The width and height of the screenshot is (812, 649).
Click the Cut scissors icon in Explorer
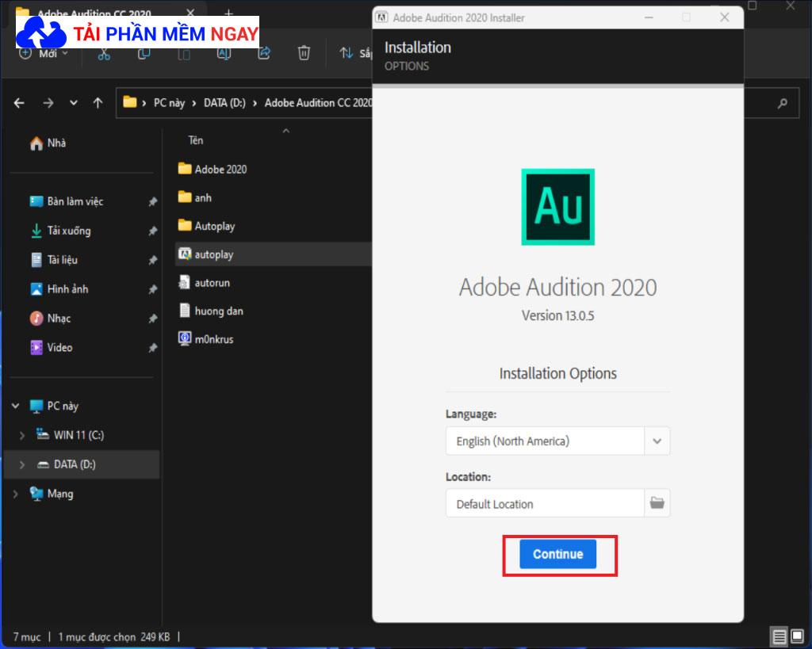pyautogui.click(x=104, y=53)
